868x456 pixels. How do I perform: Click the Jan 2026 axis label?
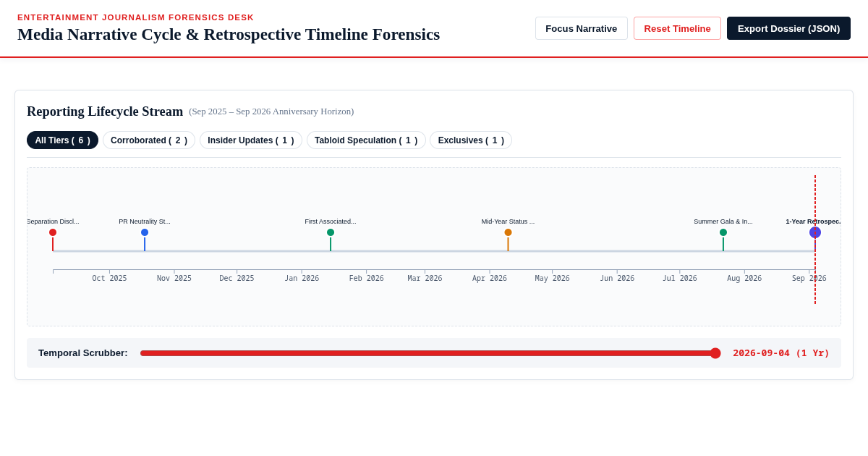pos(302,279)
